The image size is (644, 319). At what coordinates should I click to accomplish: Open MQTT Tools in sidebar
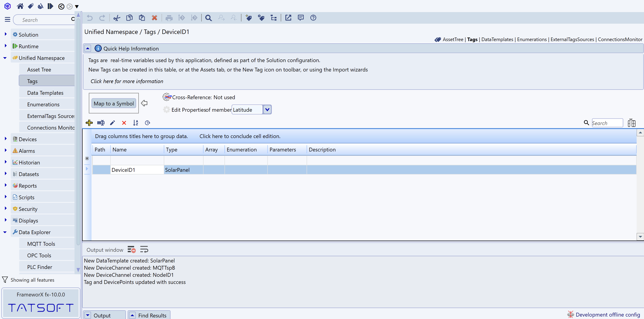click(x=47, y=244)
